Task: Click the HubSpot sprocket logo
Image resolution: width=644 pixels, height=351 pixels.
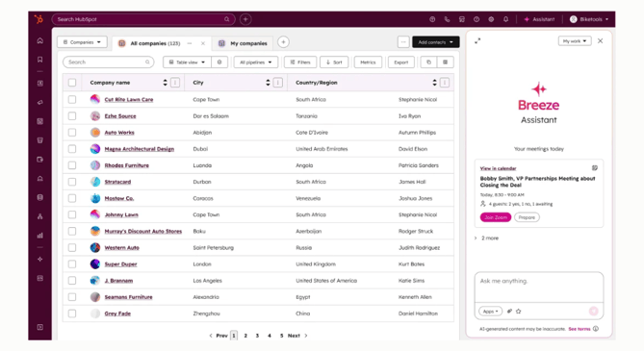Action: click(x=39, y=19)
